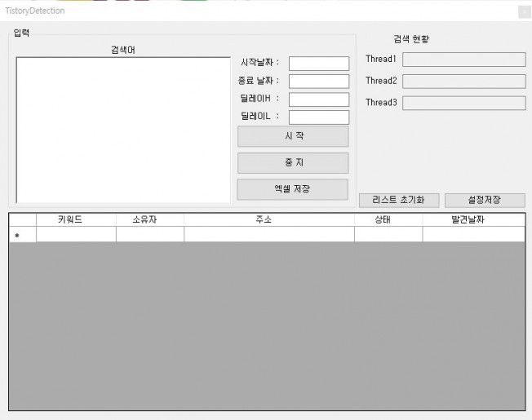The width and height of the screenshot is (532, 420).
Task: Click the Thread1 status bar
Action: coord(463,60)
